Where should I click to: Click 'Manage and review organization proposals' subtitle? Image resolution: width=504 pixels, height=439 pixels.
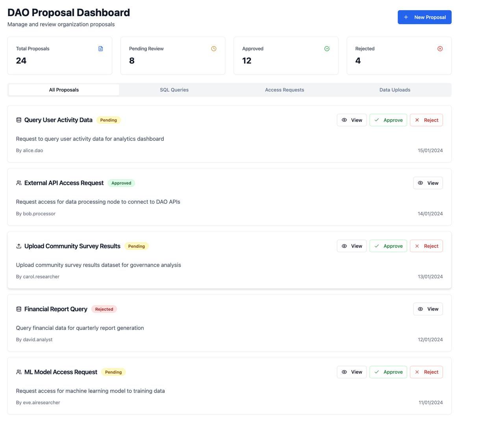pos(61,24)
